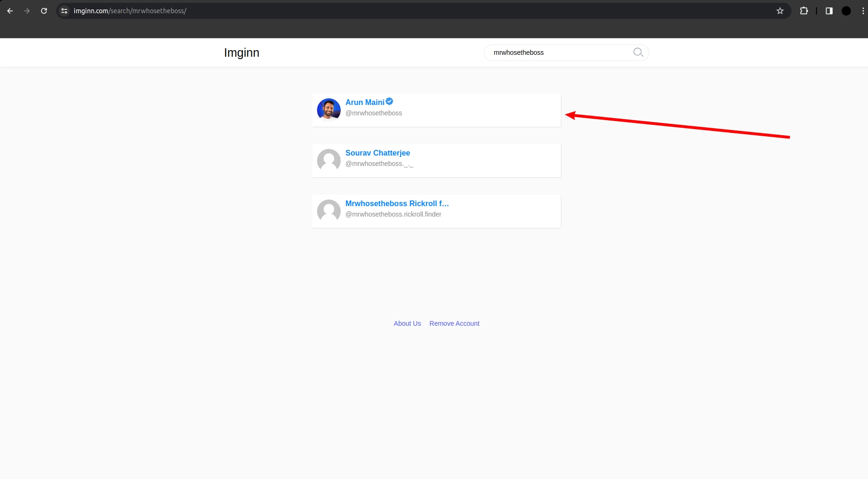868x479 pixels.
Task: Open the About Us link
Action: [x=407, y=323]
